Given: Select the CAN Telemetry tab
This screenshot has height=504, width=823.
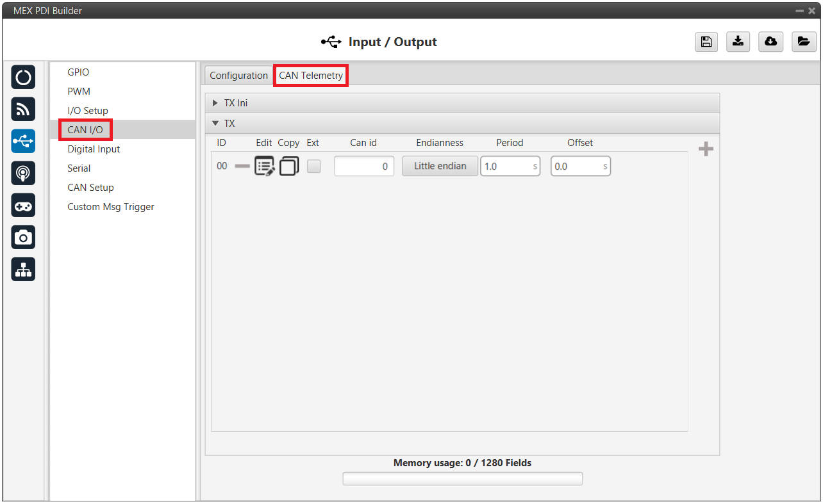Looking at the screenshot, I should [x=311, y=76].
